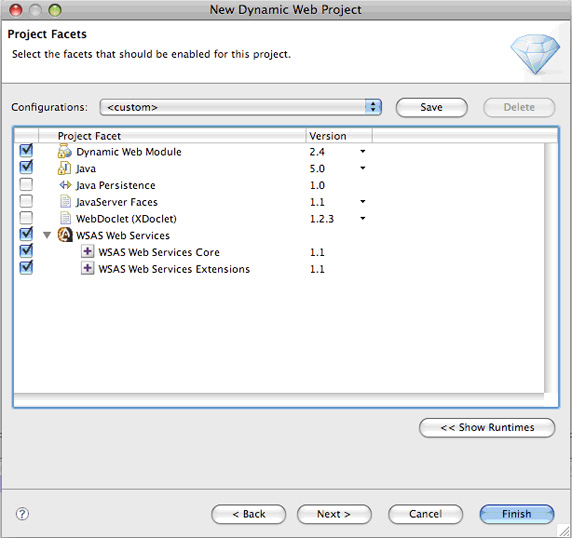Cancel the New Dynamic Web Project wizard
572x538 pixels.
coord(425,514)
